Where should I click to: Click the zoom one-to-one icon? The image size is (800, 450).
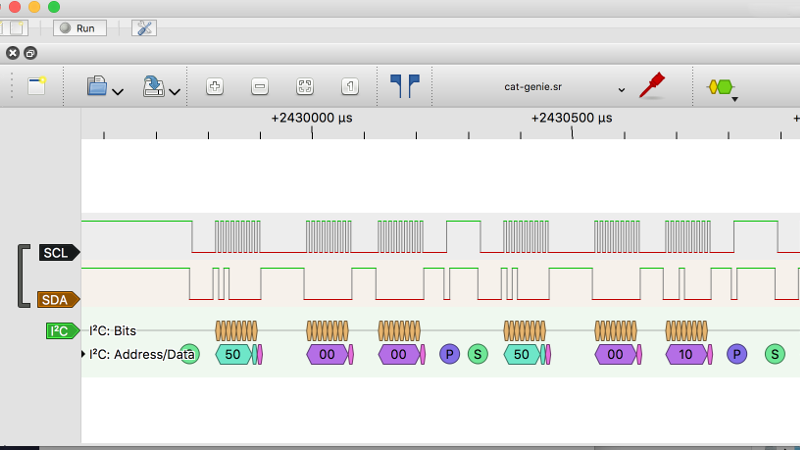(349, 87)
